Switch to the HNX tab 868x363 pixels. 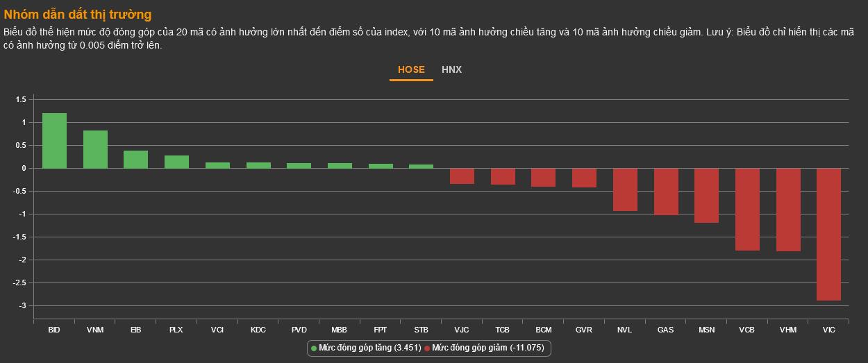point(451,69)
